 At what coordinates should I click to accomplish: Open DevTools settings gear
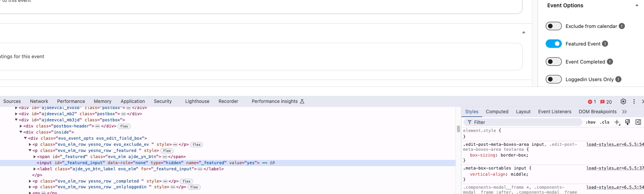point(623,101)
